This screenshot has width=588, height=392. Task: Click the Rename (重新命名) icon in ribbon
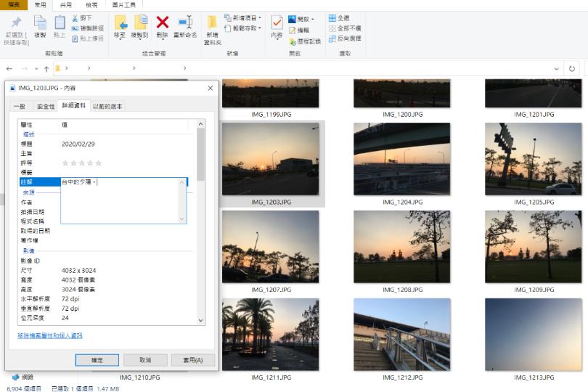[x=185, y=23]
